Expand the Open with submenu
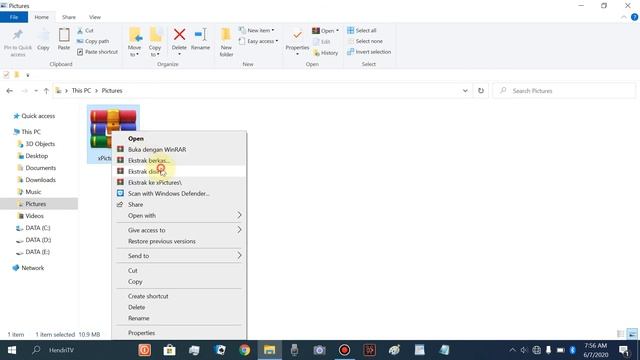 tap(179, 216)
